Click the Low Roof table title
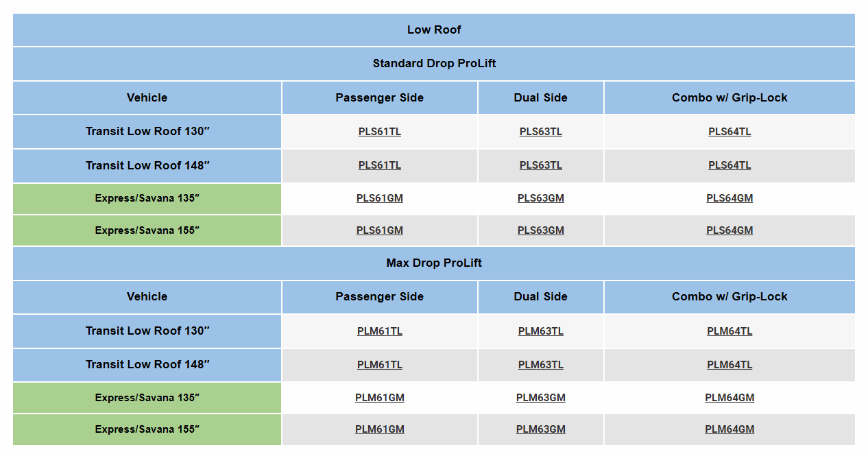This screenshot has height=454, width=868. point(434,30)
